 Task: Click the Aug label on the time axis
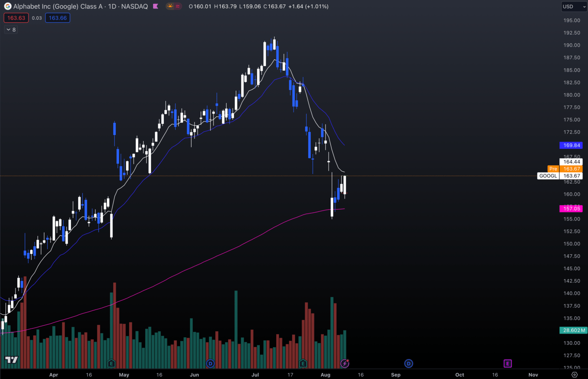(325, 375)
